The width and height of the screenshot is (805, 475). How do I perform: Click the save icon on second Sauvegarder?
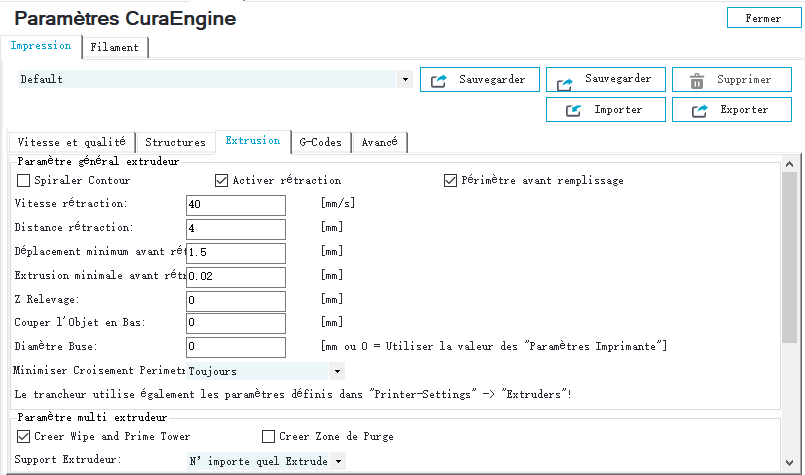click(565, 84)
